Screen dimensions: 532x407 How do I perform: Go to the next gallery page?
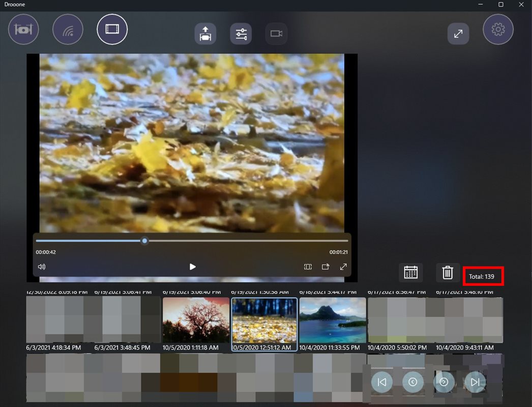(444, 382)
